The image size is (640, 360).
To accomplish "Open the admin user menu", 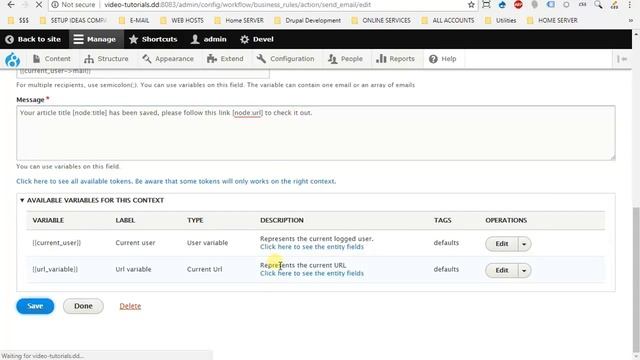I will (209, 39).
